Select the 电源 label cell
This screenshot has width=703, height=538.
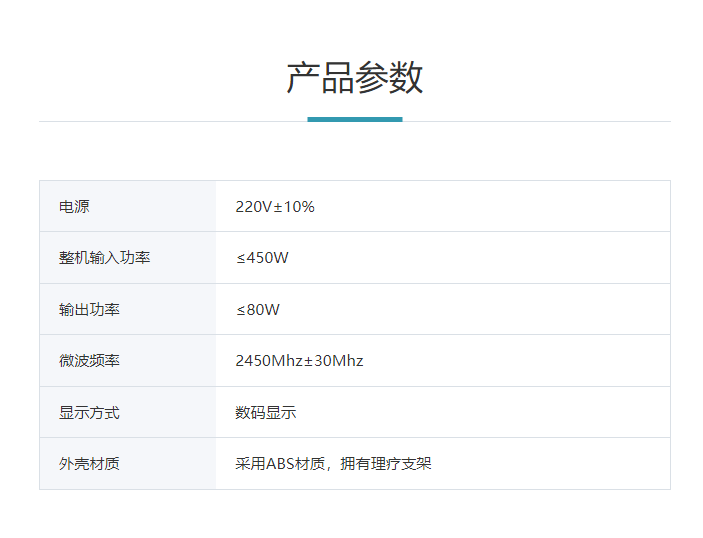pos(75,207)
